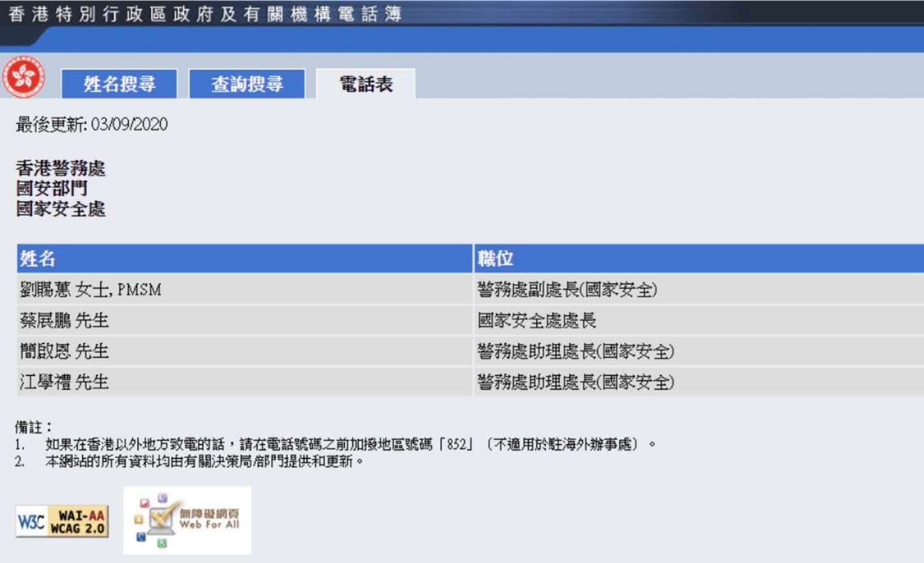This screenshot has height=563, width=924.
Task: Click the 職位 column header
Action: pyautogui.click(x=700, y=259)
